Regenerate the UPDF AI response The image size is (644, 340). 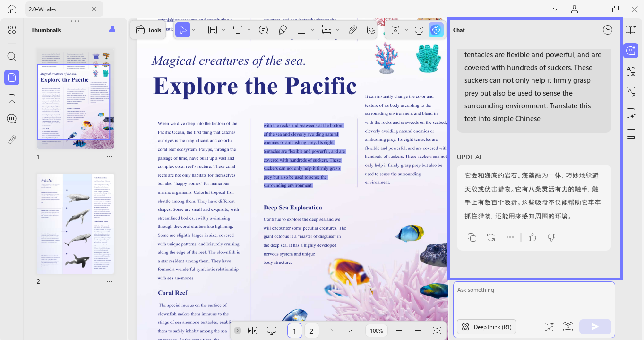tap(491, 237)
